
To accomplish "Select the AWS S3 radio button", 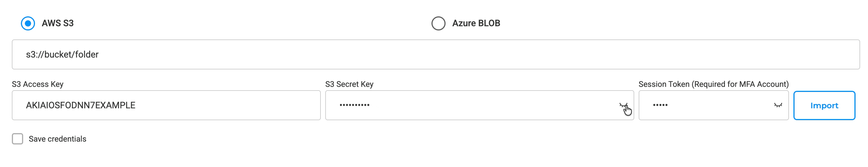I will (28, 24).
